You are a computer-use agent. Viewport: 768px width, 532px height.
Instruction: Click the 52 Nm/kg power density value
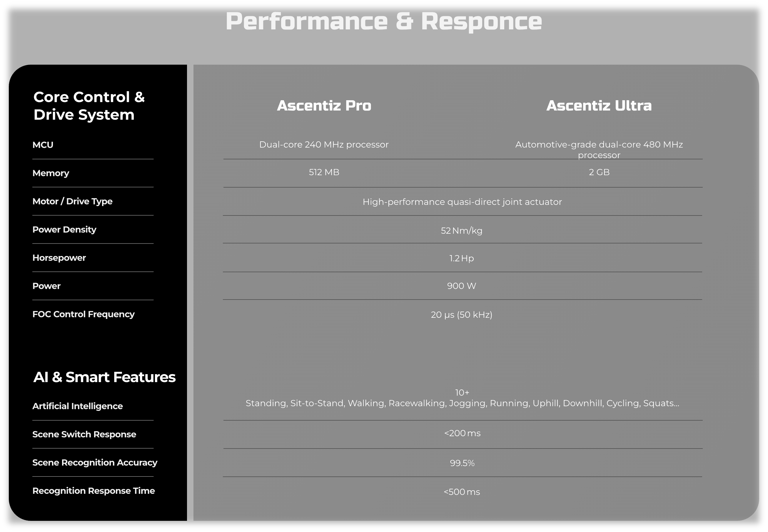point(462,231)
